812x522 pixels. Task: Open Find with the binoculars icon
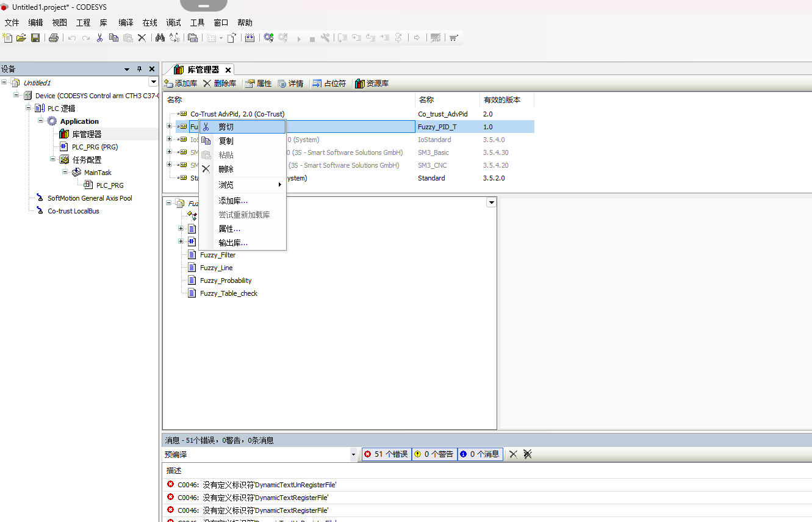(x=160, y=38)
